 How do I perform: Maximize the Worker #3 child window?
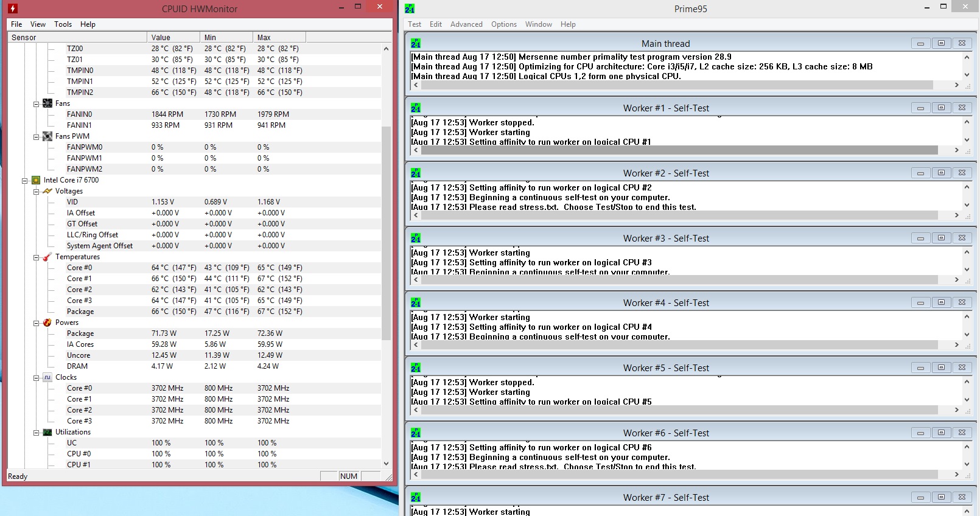click(x=941, y=238)
